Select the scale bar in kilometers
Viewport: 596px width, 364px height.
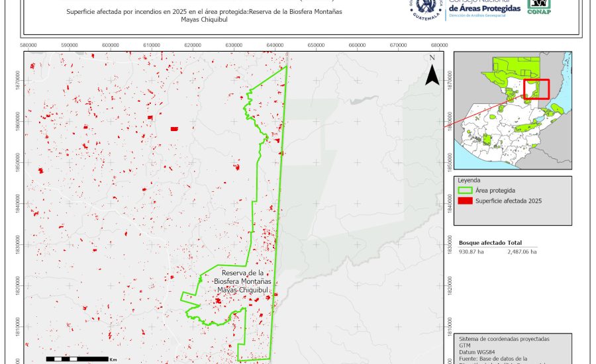[77, 359]
